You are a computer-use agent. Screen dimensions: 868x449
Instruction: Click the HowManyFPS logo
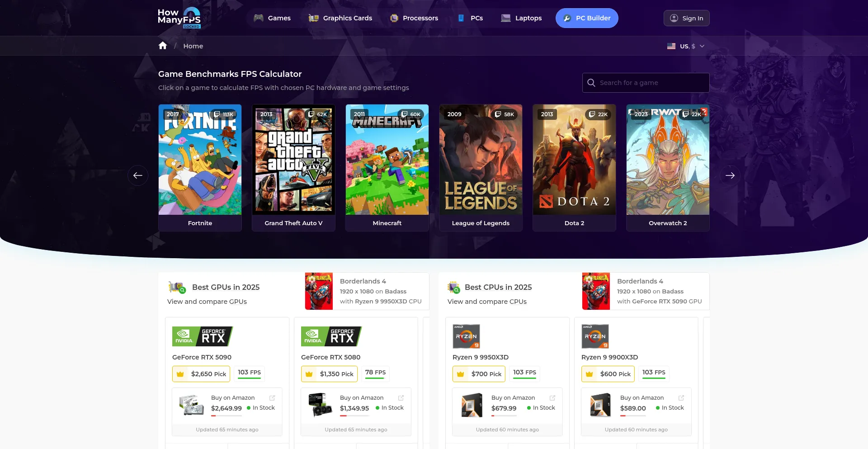point(179,18)
